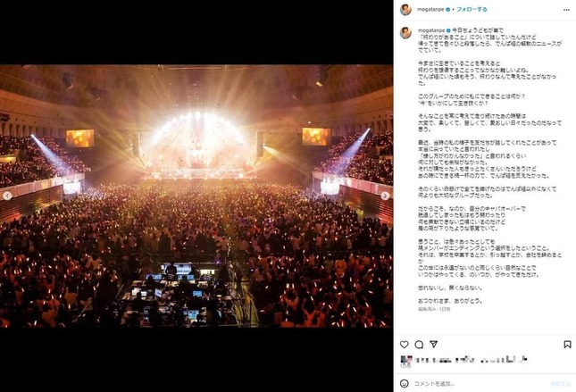
Task: Click the concert photo in the post
Action: click(196, 196)
